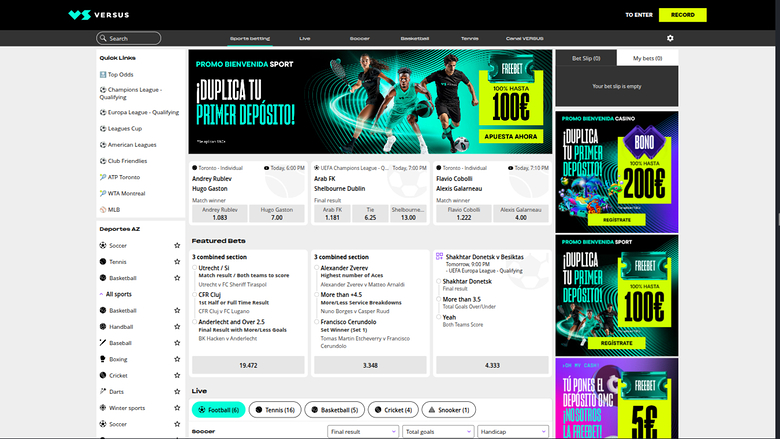The width and height of the screenshot is (780, 439).
Task: Select the Snooker (1) live filter
Action: coord(449,409)
